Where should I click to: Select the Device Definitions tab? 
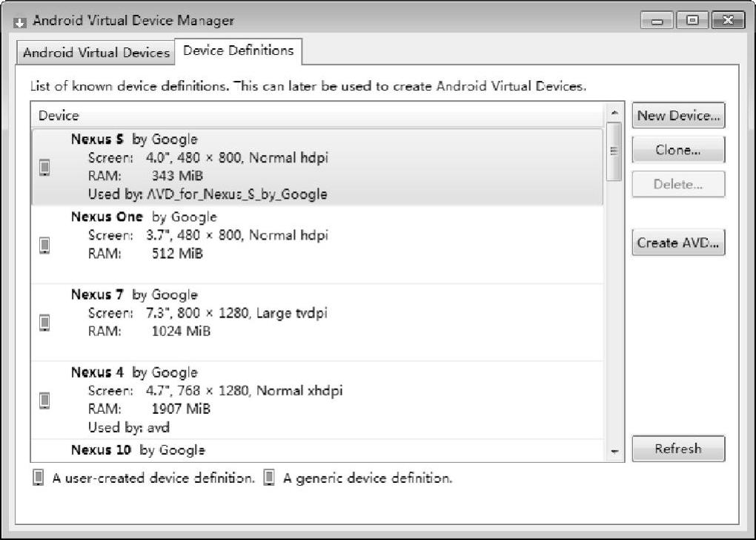coord(238,50)
